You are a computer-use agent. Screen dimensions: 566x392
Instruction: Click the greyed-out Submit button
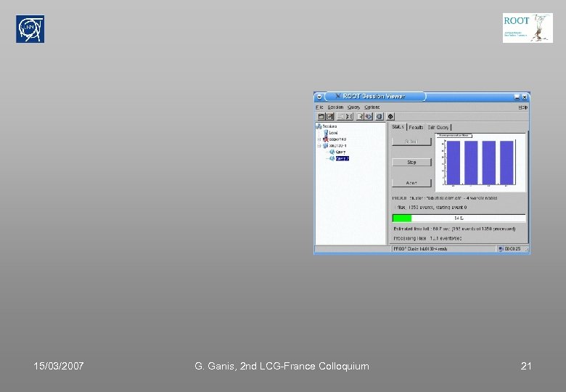pos(411,142)
